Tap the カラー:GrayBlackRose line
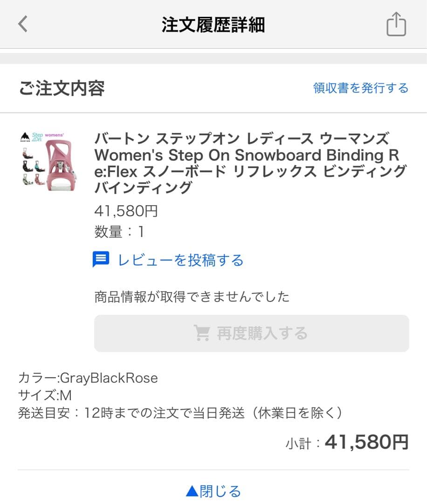The image size is (427, 504). 88,378
